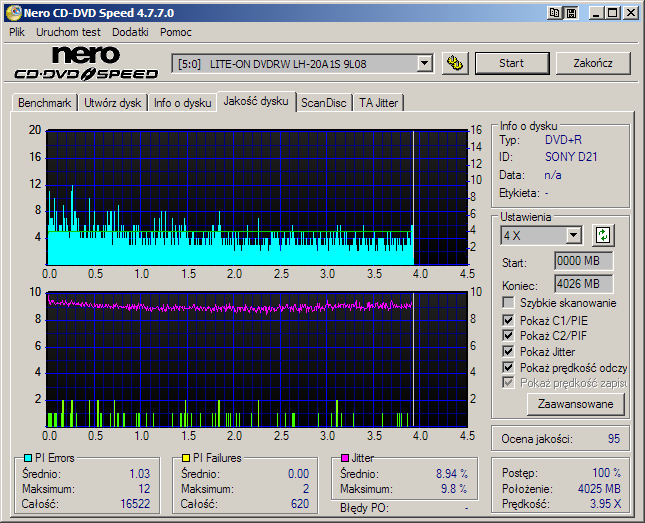645x523 pixels.
Task: Click the greyed Pokaż prędkość zapisu checkbox
Action: click(x=508, y=383)
